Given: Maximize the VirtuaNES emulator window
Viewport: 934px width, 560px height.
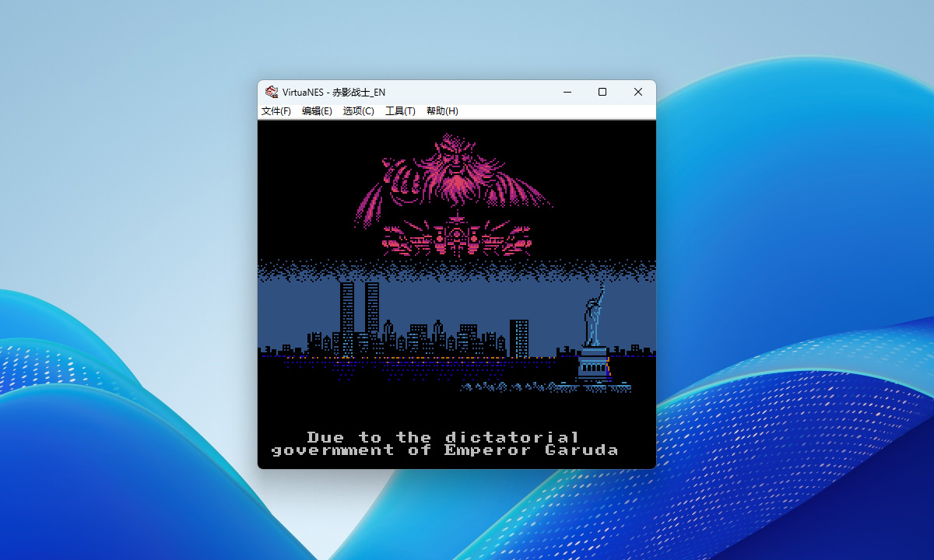Looking at the screenshot, I should click(602, 92).
